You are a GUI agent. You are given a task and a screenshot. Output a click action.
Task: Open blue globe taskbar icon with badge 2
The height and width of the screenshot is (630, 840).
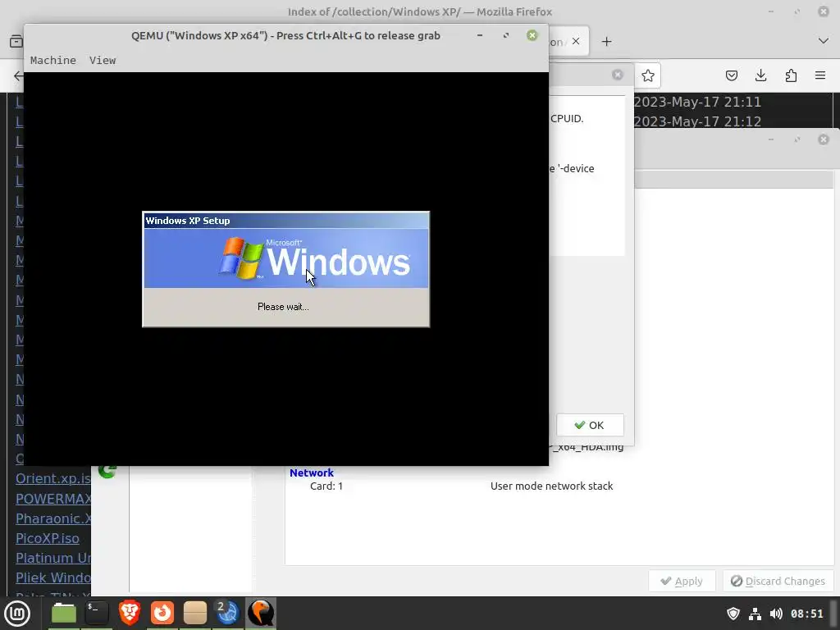(227, 614)
